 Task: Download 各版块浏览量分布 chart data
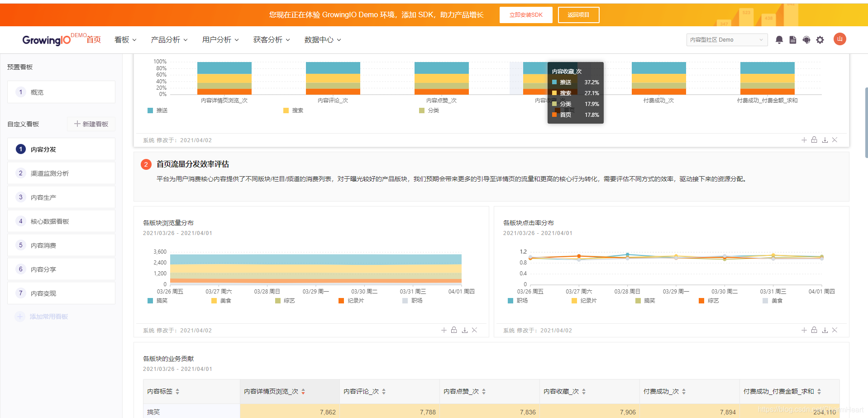[465, 330]
